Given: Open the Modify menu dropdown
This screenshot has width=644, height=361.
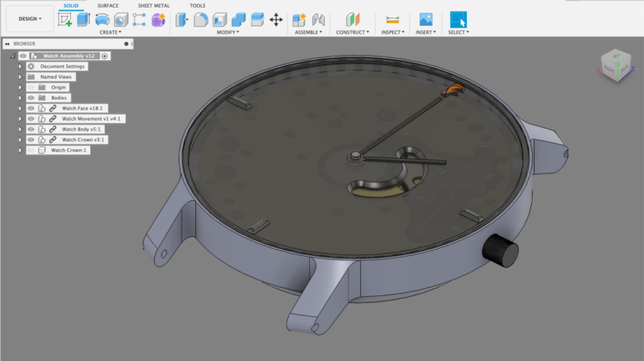Looking at the screenshot, I should [227, 32].
